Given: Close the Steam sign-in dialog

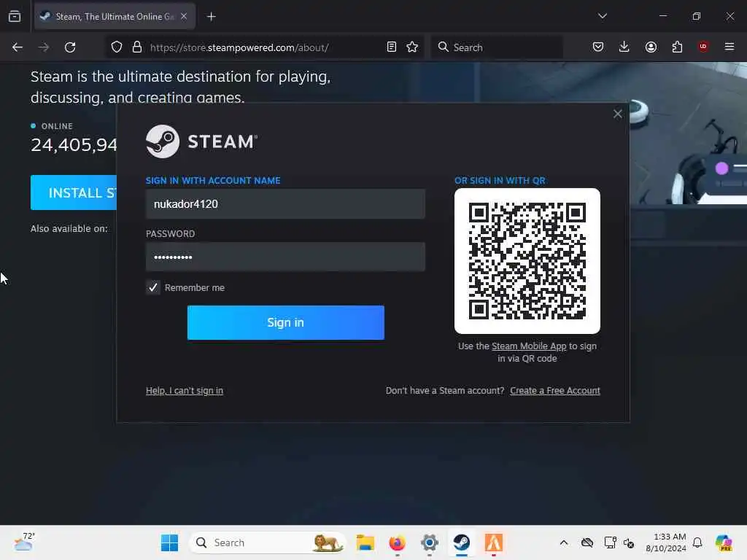Looking at the screenshot, I should (x=617, y=114).
